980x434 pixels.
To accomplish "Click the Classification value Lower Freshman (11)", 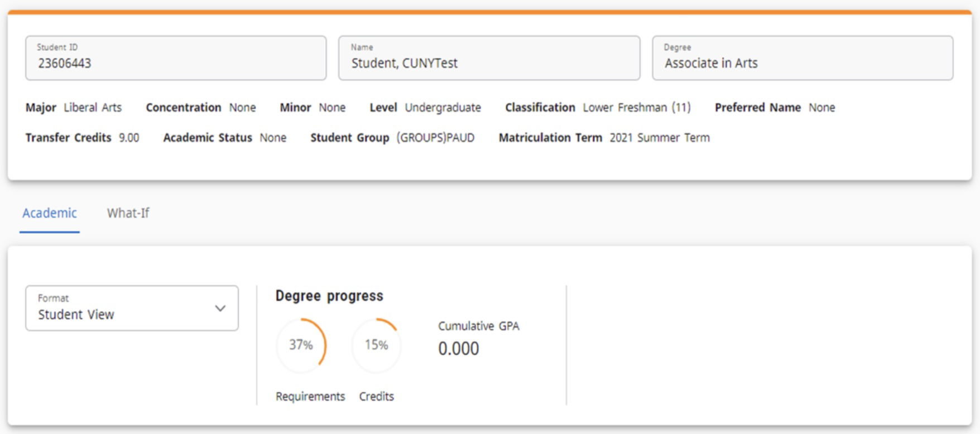I will pos(637,108).
